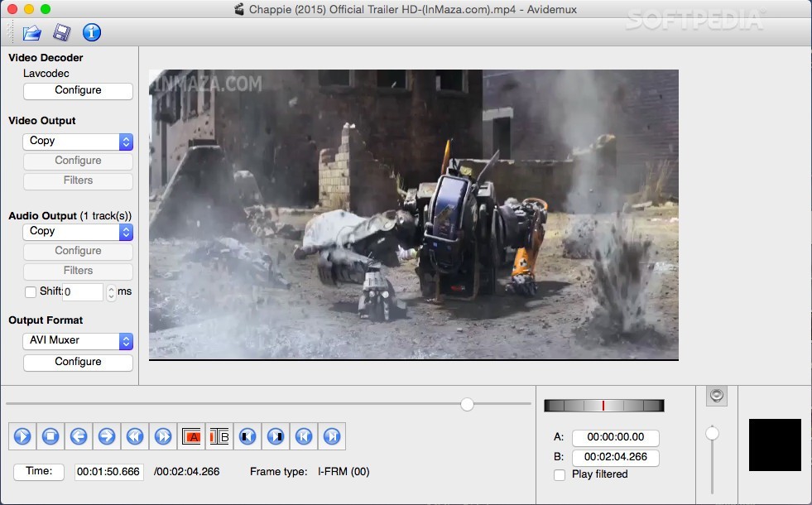Click the Time button
This screenshot has height=505, width=812.
(x=39, y=471)
